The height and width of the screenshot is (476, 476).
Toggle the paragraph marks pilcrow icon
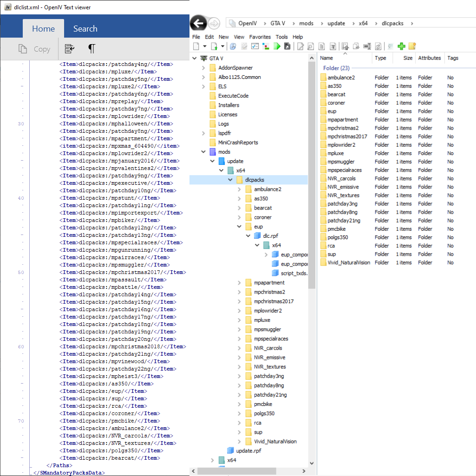pyautogui.click(x=91, y=49)
